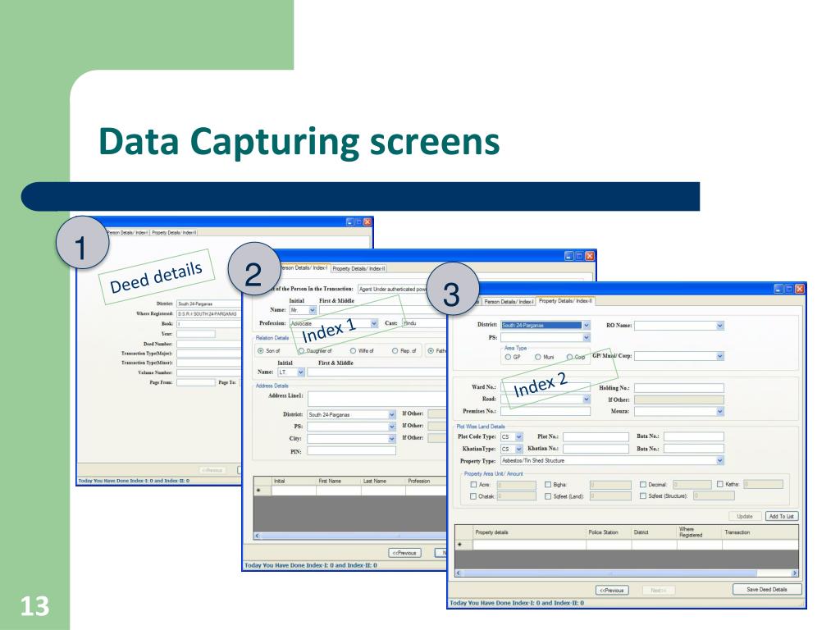Horizontal scrollbar of the property details table

pos(626,573)
